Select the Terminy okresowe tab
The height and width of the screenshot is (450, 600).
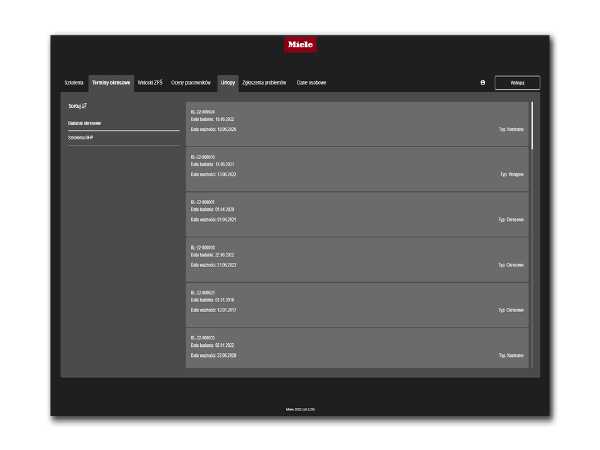pyautogui.click(x=111, y=83)
